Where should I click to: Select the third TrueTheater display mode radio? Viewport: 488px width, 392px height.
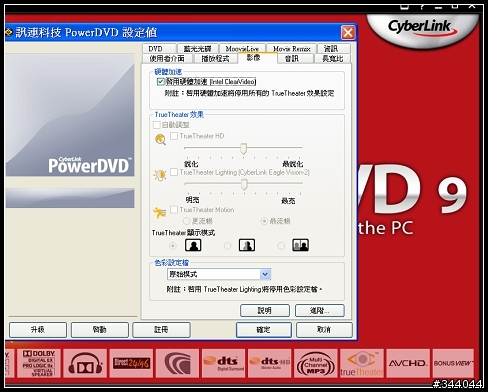pos(281,246)
